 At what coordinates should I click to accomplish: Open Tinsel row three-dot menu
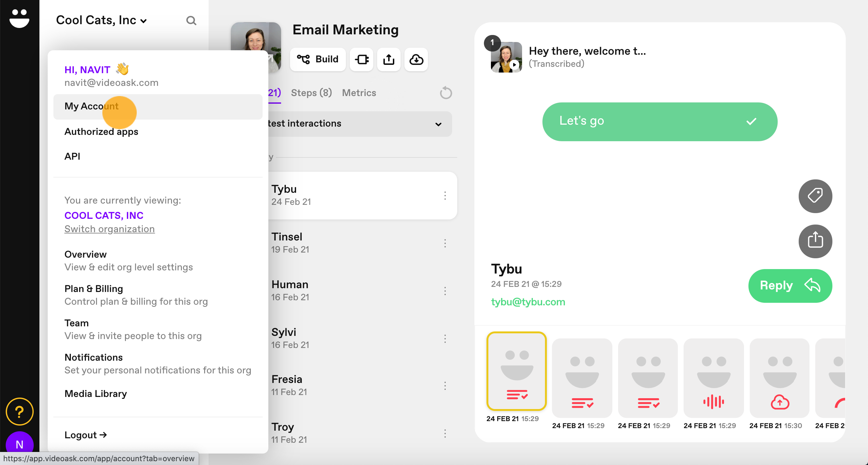click(x=445, y=243)
